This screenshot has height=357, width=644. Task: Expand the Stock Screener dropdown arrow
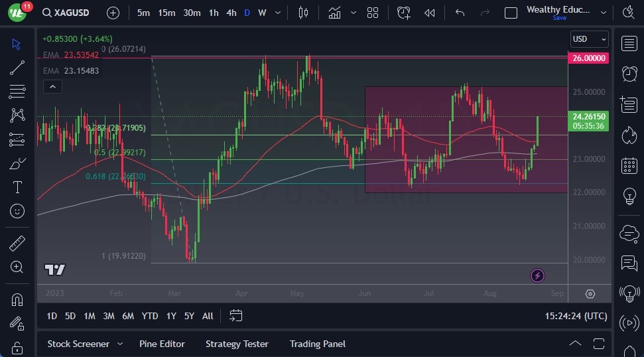(120, 344)
